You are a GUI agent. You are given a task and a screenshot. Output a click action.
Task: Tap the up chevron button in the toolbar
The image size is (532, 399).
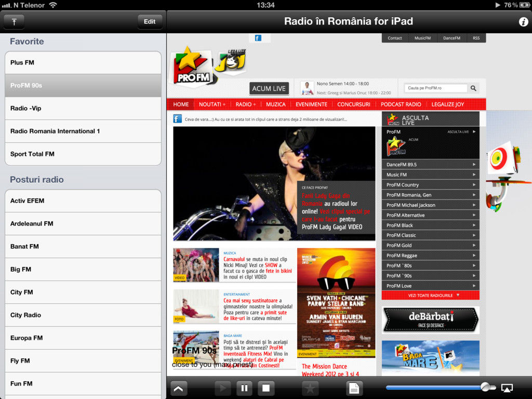tap(179, 388)
